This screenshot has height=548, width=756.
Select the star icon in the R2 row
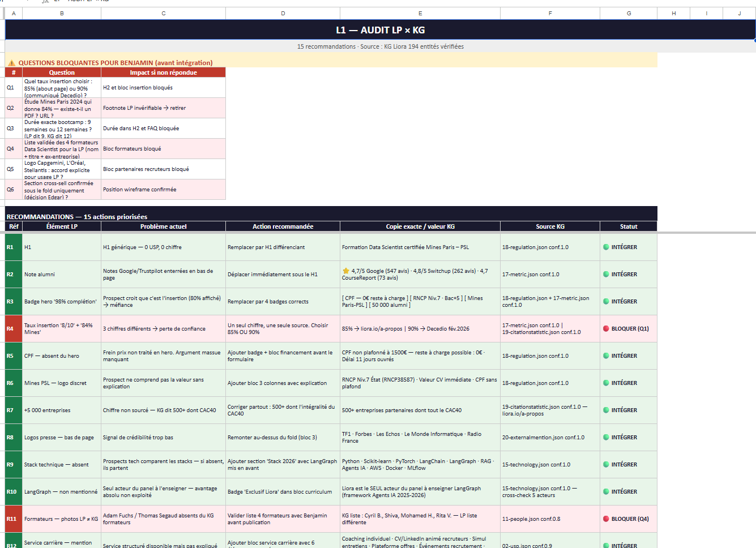coord(345,271)
